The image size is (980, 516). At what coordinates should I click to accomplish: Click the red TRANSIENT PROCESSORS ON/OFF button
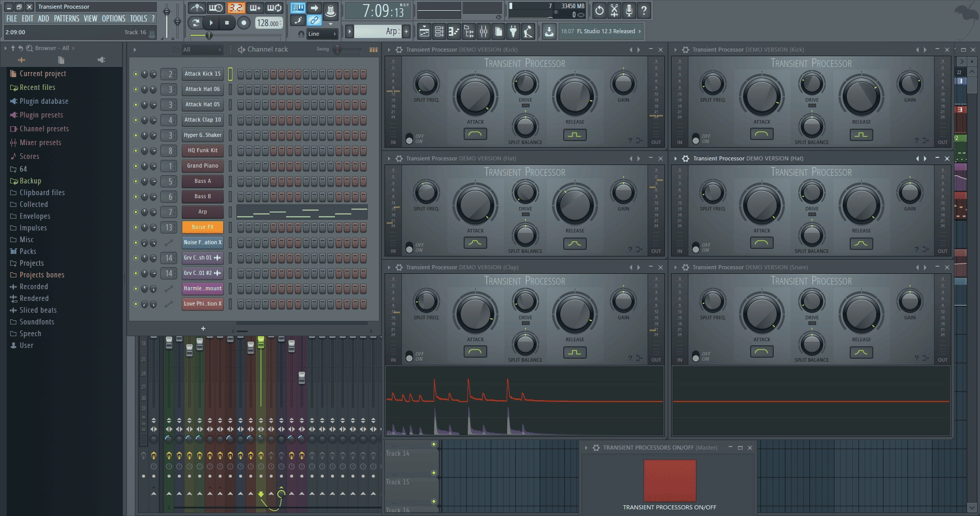[670, 480]
